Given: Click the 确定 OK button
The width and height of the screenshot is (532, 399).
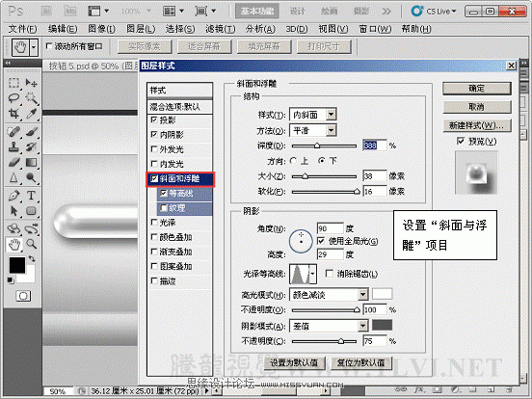Looking at the screenshot, I should coord(477,89).
